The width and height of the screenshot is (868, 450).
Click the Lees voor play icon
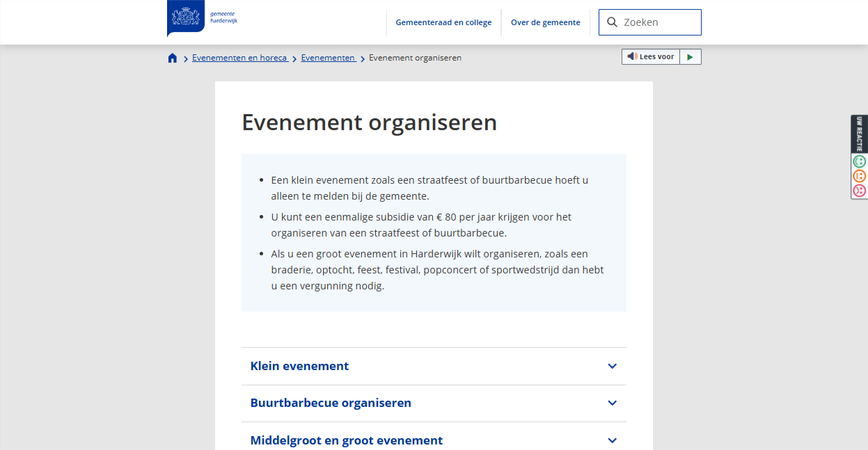click(690, 57)
